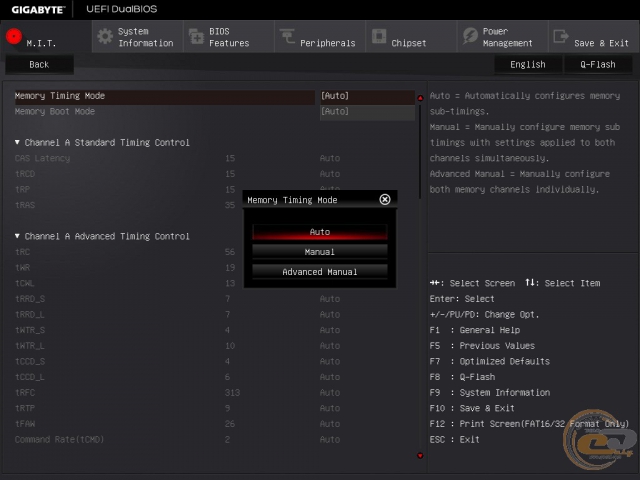Click the Chipset processor icon
640x480 pixels.
tap(379, 36)
